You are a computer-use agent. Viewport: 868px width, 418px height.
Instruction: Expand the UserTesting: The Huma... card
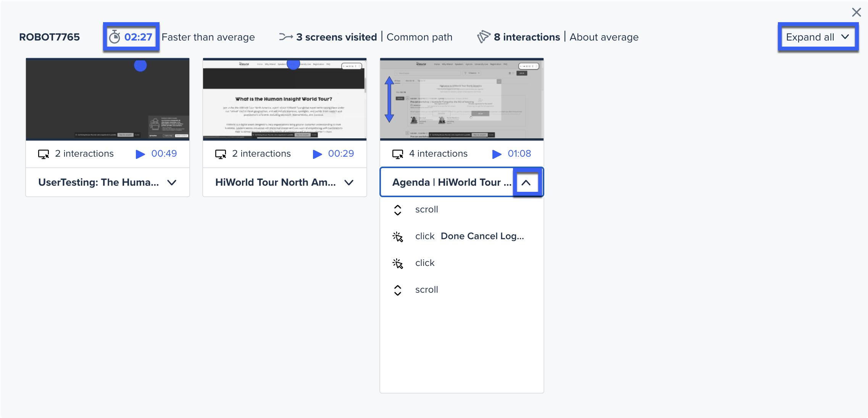172,183
